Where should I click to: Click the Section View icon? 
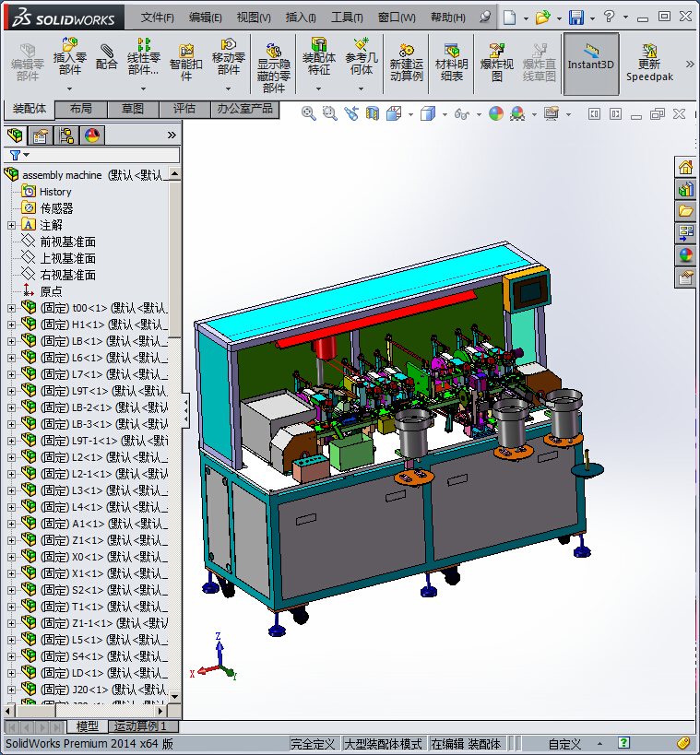pyautogui.click(x=373, y=113)
